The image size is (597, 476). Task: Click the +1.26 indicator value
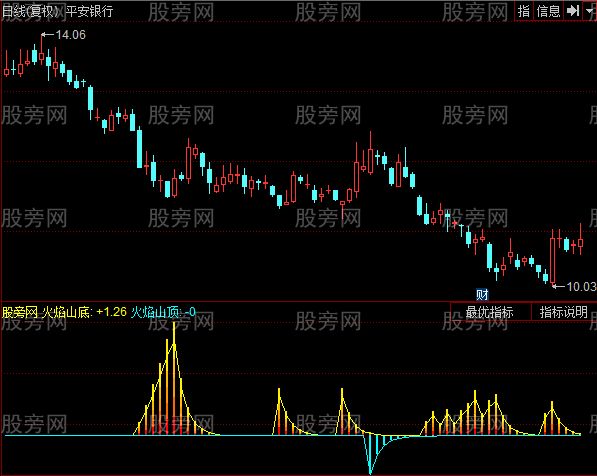(x=111, y=312)
